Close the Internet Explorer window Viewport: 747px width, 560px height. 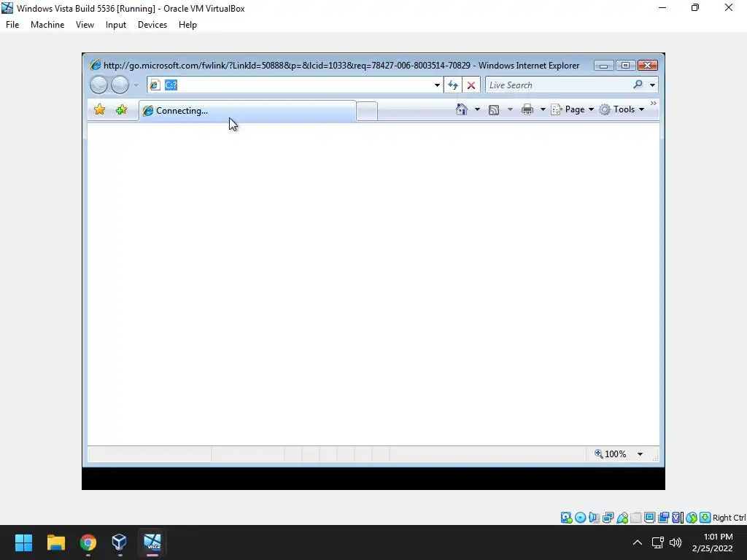[x=648, y=66]
